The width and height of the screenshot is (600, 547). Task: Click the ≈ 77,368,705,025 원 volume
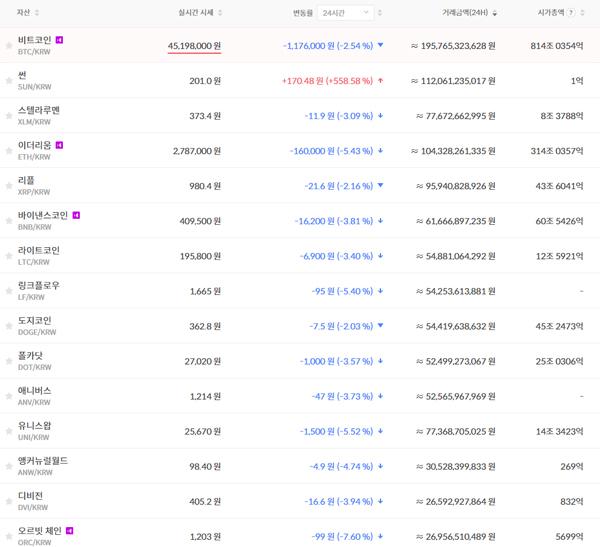pyautogui.click(x=456, y=432)
